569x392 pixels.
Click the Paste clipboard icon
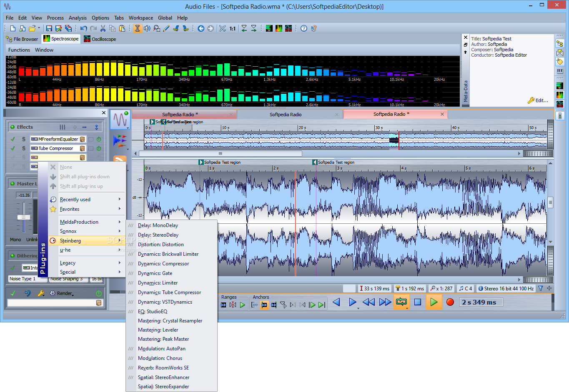tap(122, 28)
